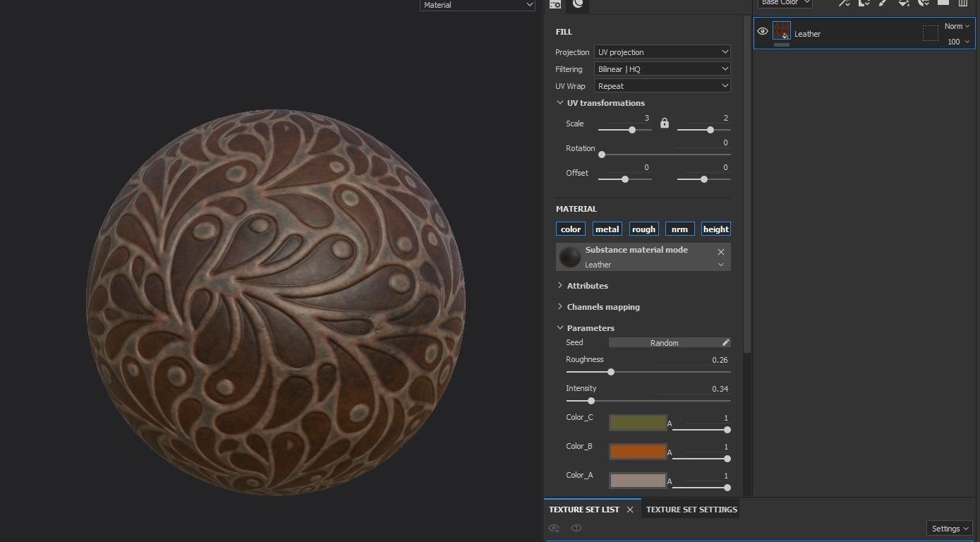980x542 pixels.
Task: Open the viewport Material mode dropdown
Action: click(x=478, y=5)
